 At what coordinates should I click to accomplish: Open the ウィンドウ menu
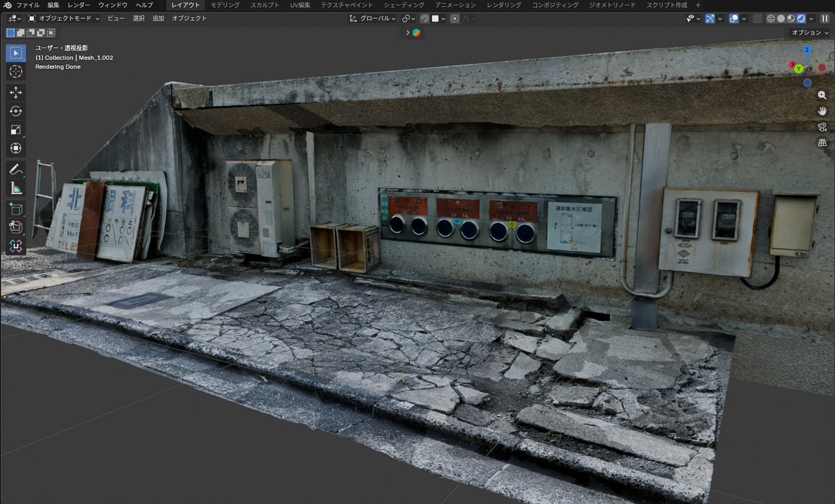pos(113,5)
